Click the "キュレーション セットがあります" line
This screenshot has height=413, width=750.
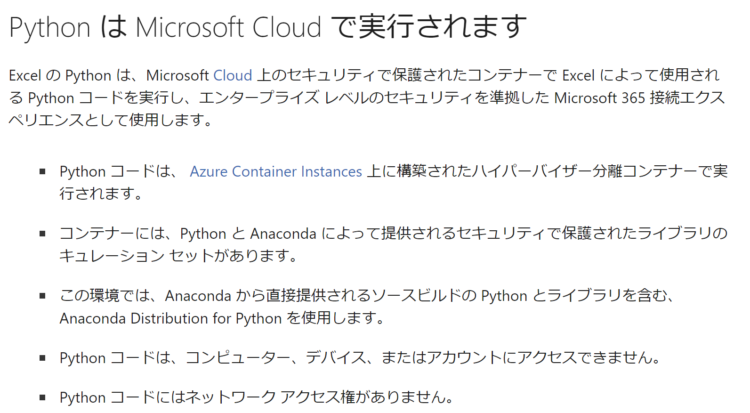(x=178, y=256)
